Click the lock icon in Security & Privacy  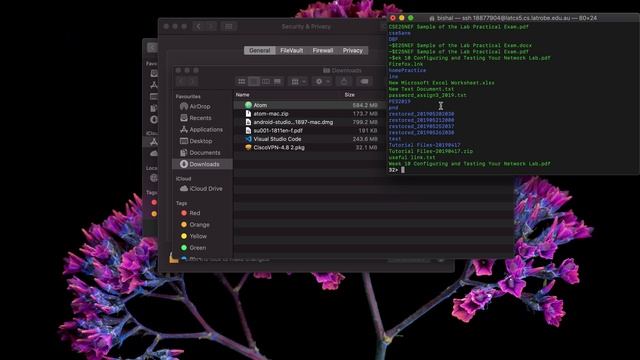(x=173, y=258)
